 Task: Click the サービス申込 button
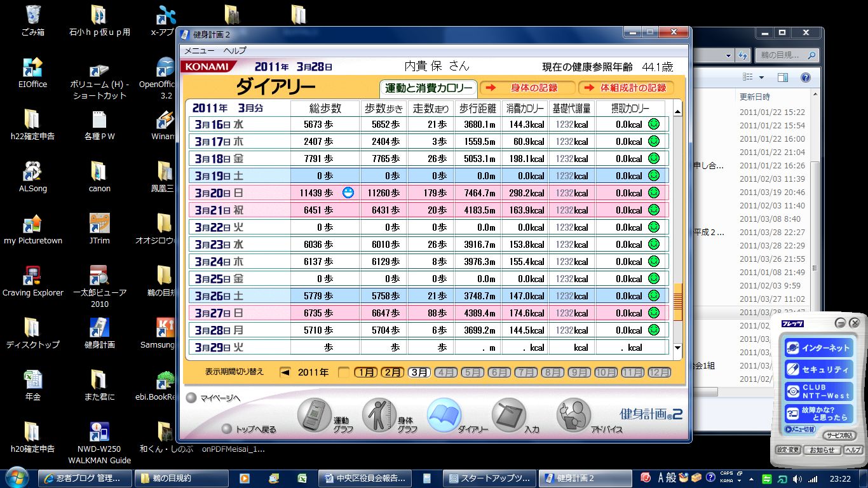point(839,435)
